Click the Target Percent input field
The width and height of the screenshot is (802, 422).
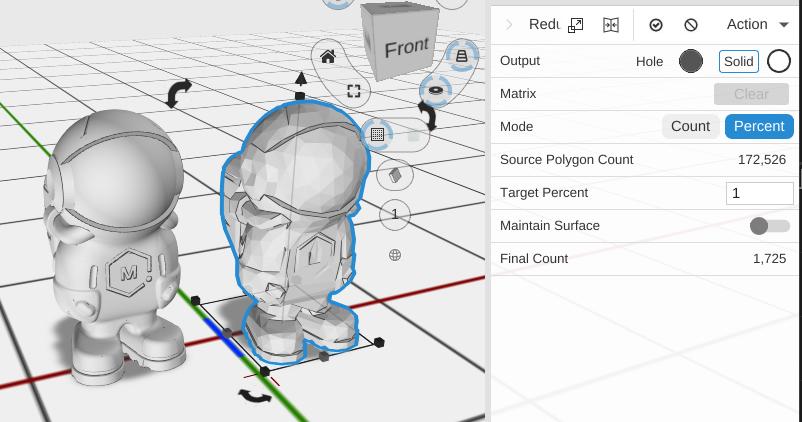[759, 193]
